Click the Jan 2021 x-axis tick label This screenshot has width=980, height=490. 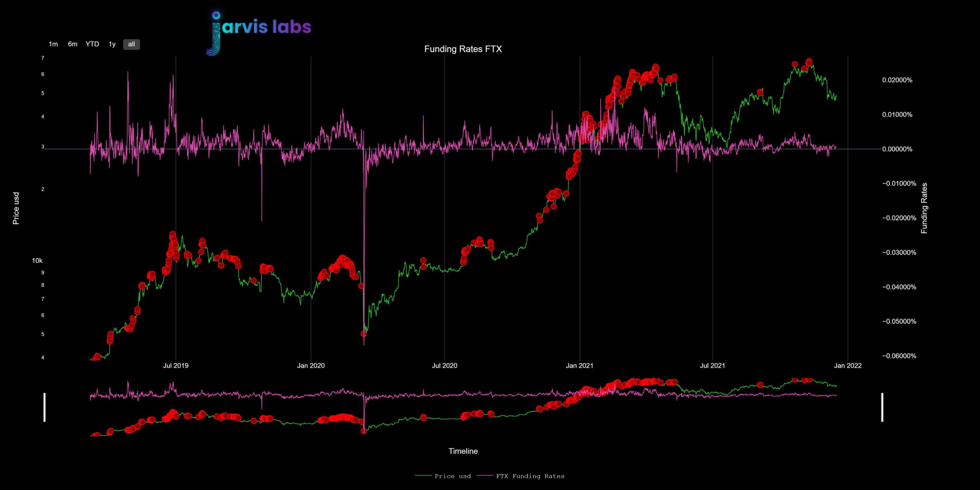(x=580, y=366)
